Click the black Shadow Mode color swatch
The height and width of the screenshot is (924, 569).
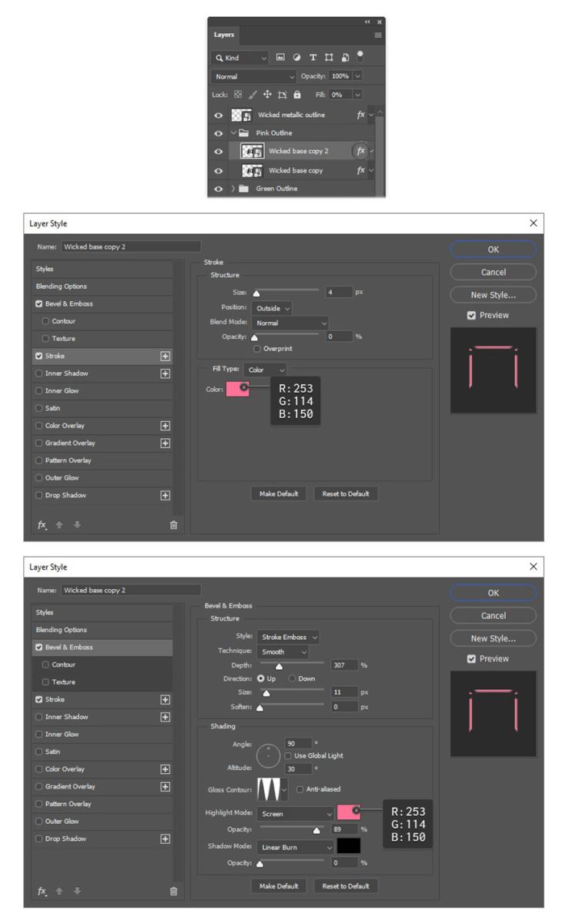tap(349, 846)
